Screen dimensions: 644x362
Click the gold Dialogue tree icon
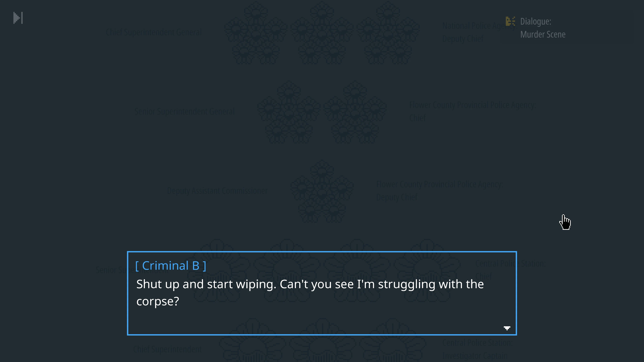[511, 21]
